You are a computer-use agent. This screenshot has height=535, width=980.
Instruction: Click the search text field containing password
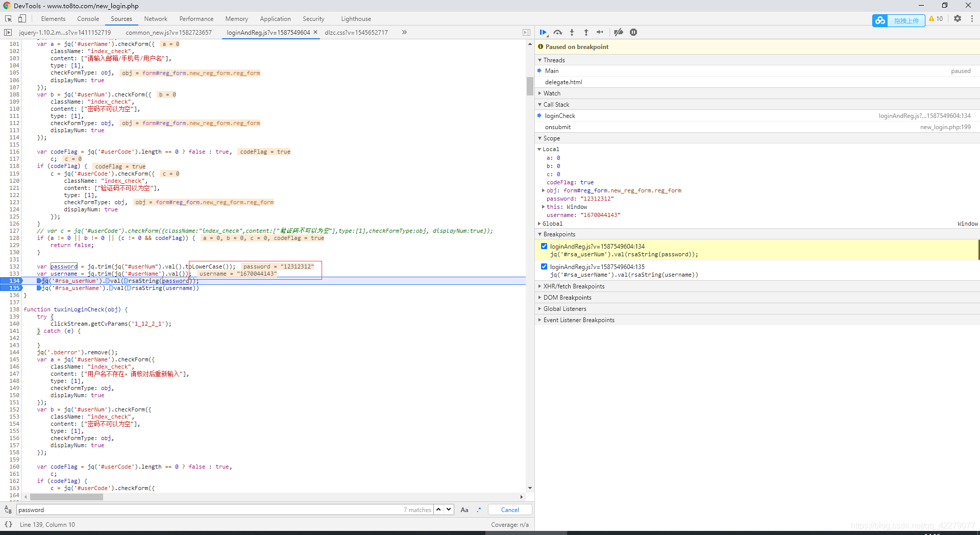pyautogui.click(x=225, y=509)
